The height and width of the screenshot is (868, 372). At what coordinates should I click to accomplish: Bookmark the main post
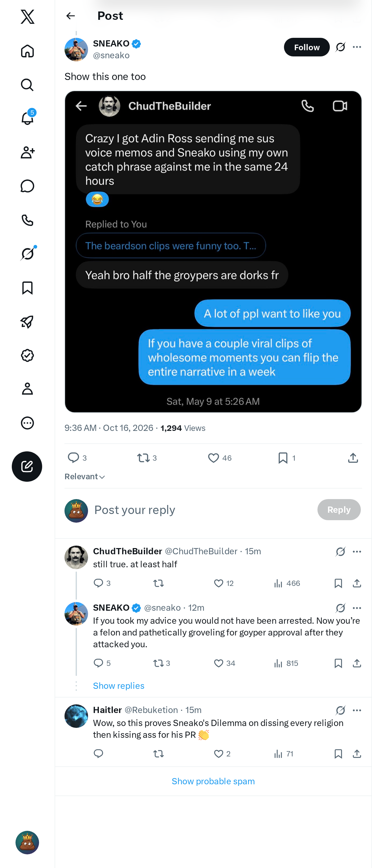click(287, 458)
